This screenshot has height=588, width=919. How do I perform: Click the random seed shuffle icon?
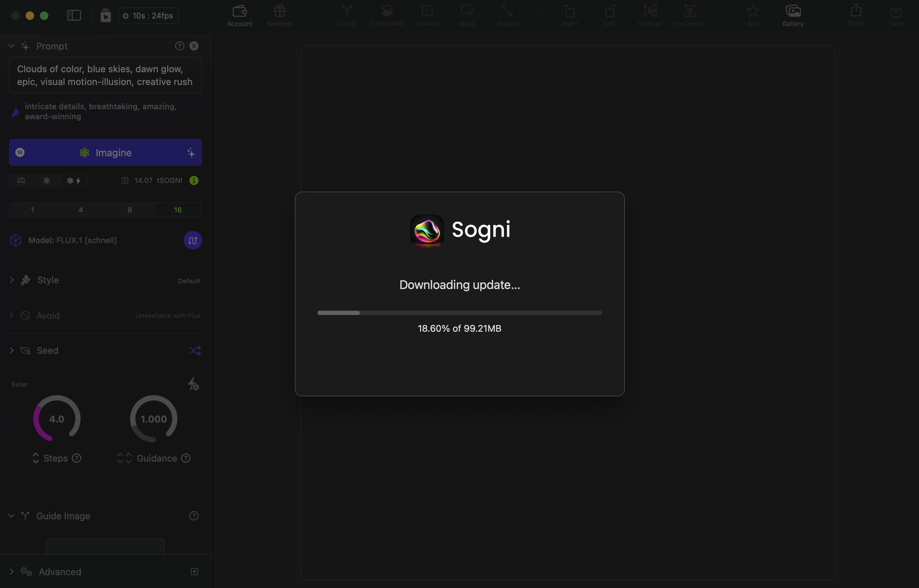pyautogui.click(x=194, y=351)
